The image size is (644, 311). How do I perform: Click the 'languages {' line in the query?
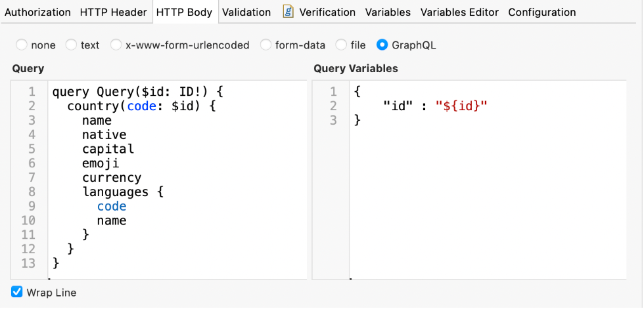(123, 192)
